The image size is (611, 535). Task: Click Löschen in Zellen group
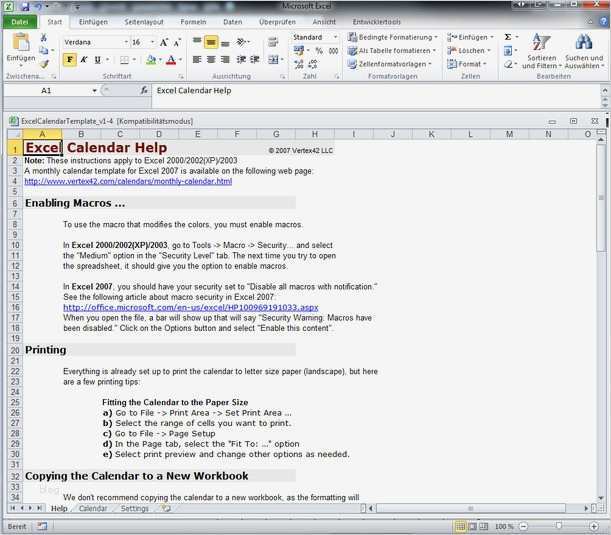click(x=469, y=51)
